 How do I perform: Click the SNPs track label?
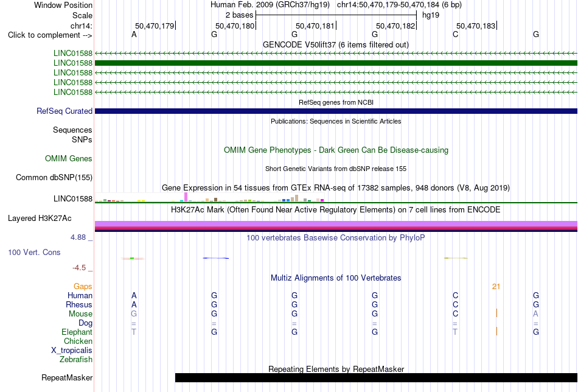[82, 139]
